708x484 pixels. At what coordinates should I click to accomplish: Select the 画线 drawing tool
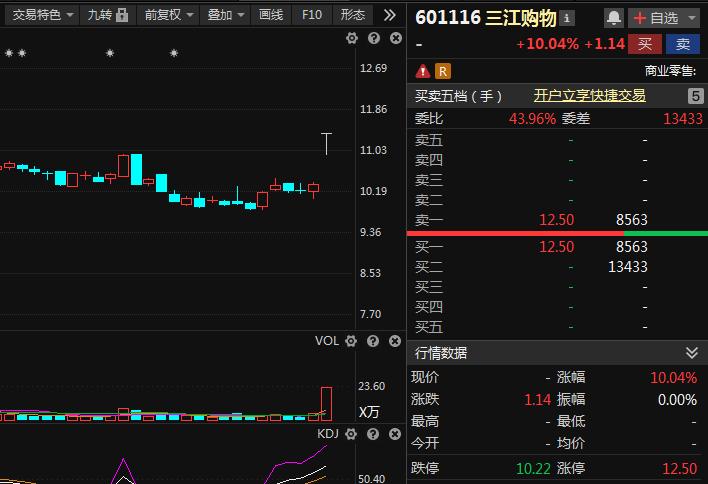pos(271,15)
